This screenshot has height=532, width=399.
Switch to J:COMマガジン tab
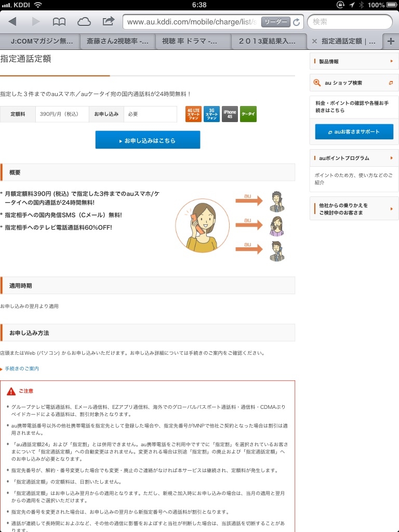pos(41,42)
